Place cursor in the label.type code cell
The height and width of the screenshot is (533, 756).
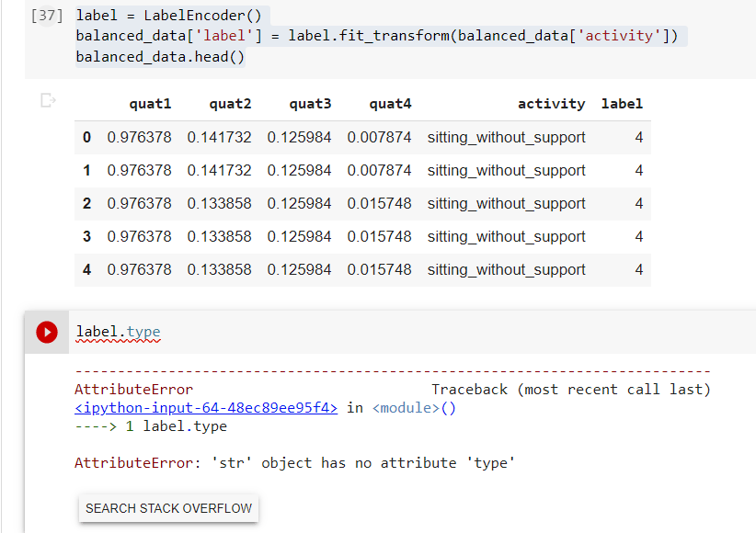click(x=120, y=332)
